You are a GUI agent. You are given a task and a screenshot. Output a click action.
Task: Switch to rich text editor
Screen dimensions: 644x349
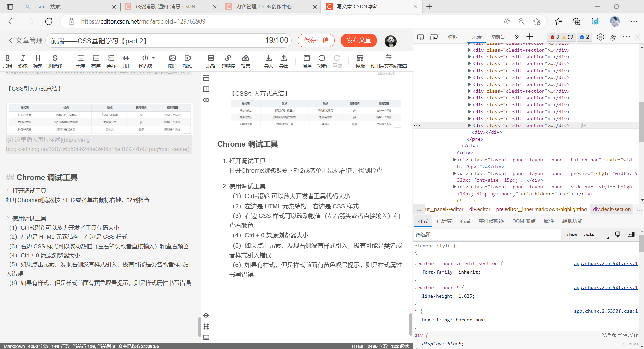389,61
